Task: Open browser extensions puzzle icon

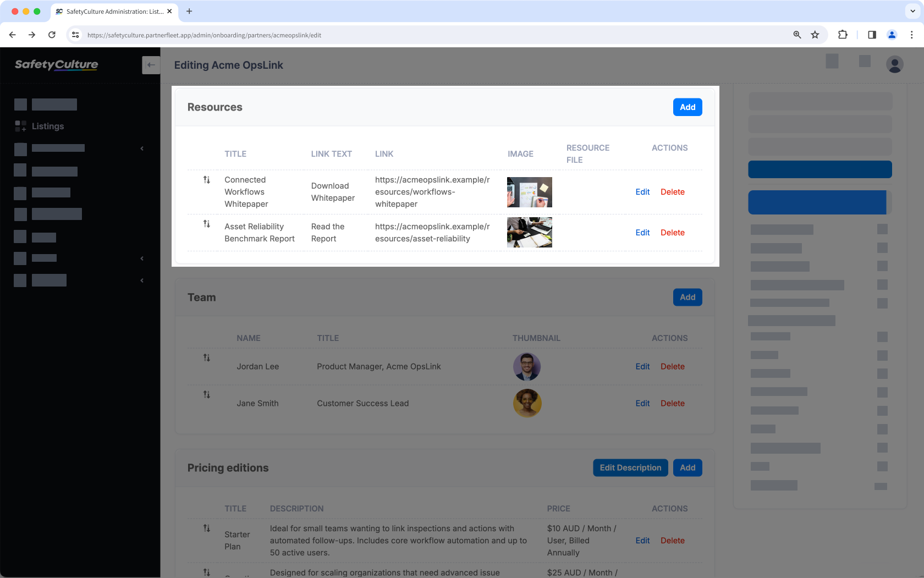Action: tap(843, 35)
